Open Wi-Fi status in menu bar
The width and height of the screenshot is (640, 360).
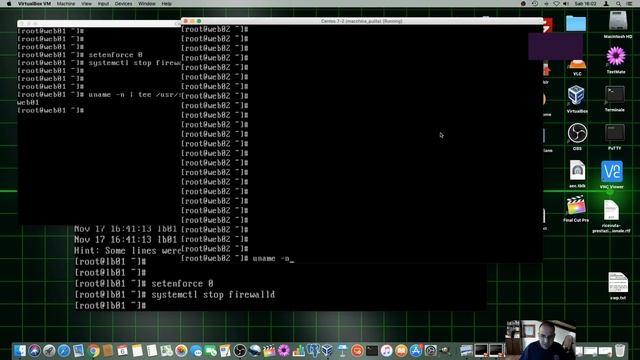coord(556,4)
